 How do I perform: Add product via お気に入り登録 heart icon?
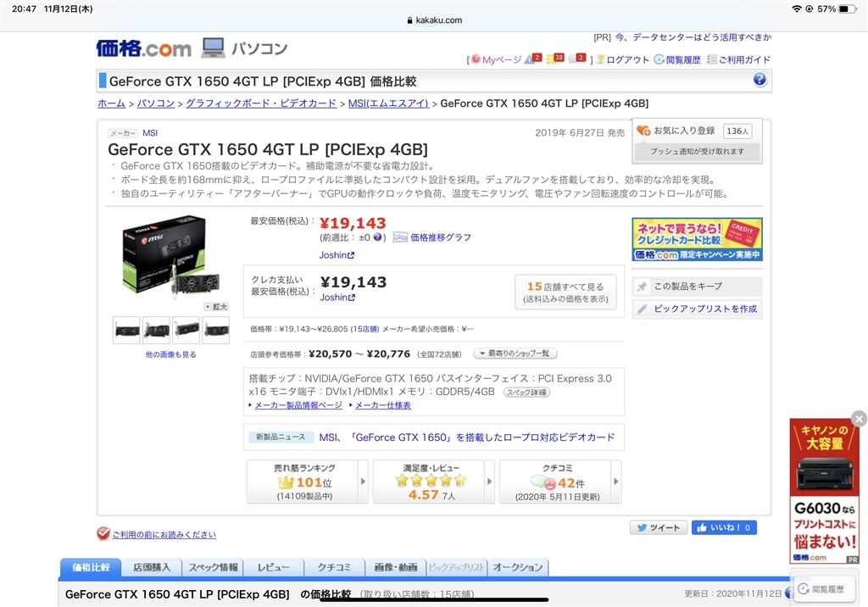point(643,132)
